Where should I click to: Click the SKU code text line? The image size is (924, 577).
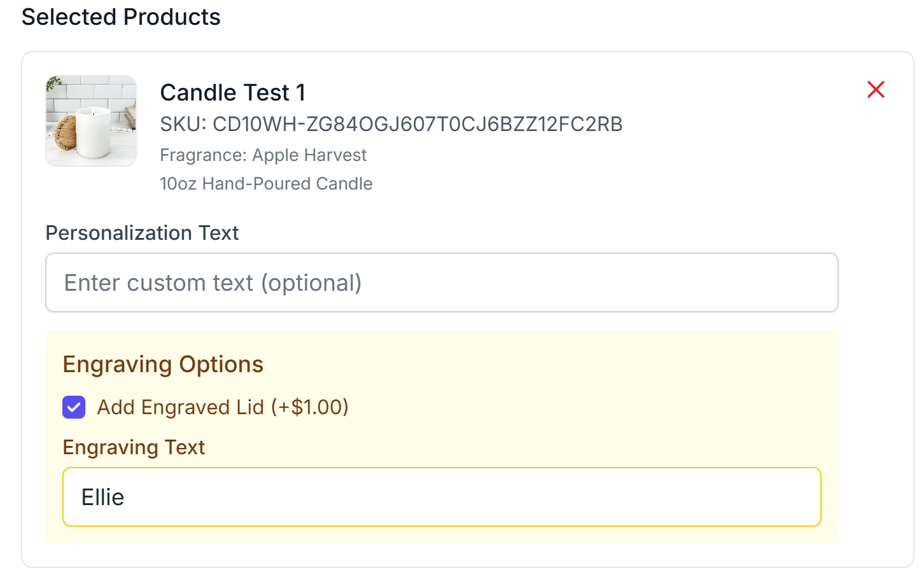tap(391, 124)
